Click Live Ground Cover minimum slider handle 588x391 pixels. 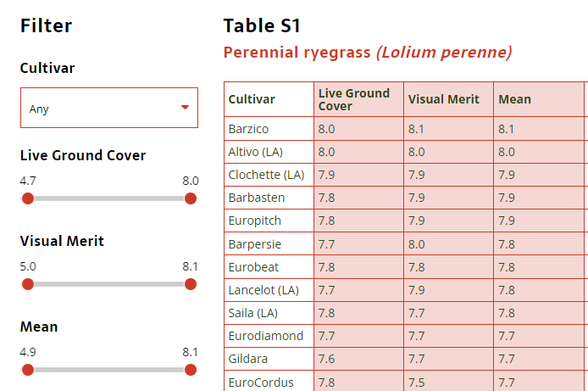(28, 198)
